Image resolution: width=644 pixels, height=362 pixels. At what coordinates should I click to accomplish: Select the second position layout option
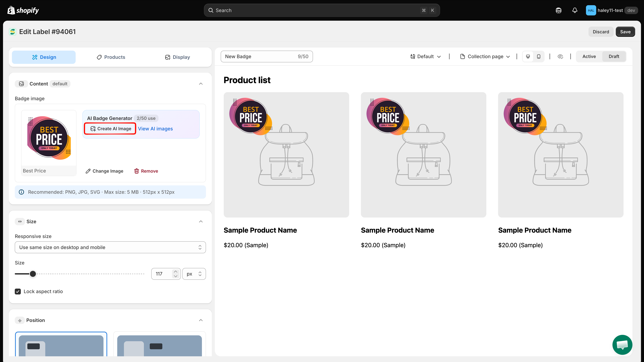(x=159, y=344)
